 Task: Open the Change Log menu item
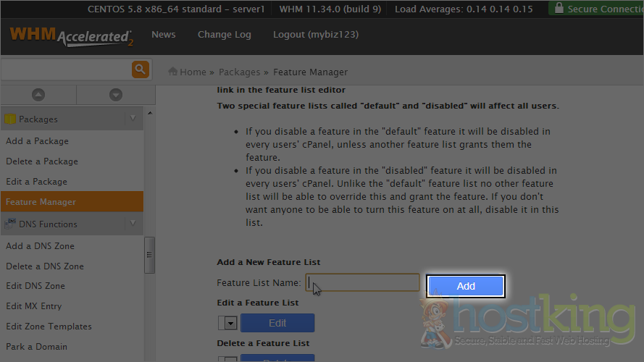[x=224, y=35]
